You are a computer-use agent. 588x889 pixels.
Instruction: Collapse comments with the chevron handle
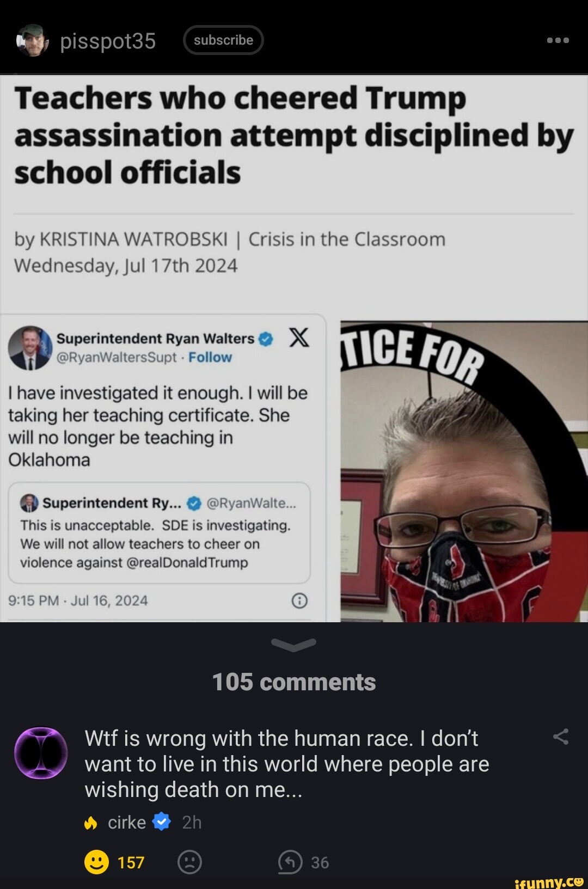(x=293, y=645)
